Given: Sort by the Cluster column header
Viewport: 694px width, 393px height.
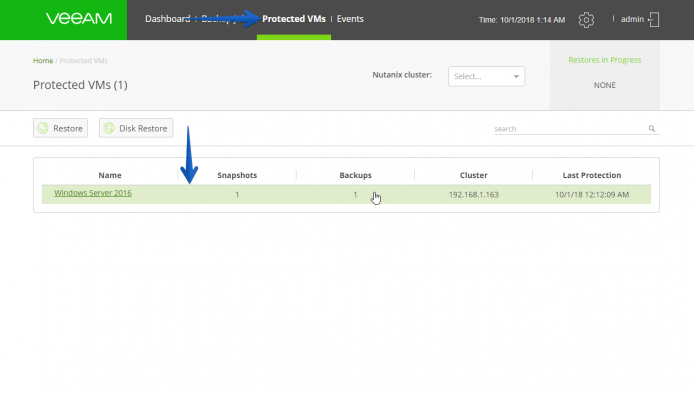Looking at the screenshot, I should click(474, 175).
